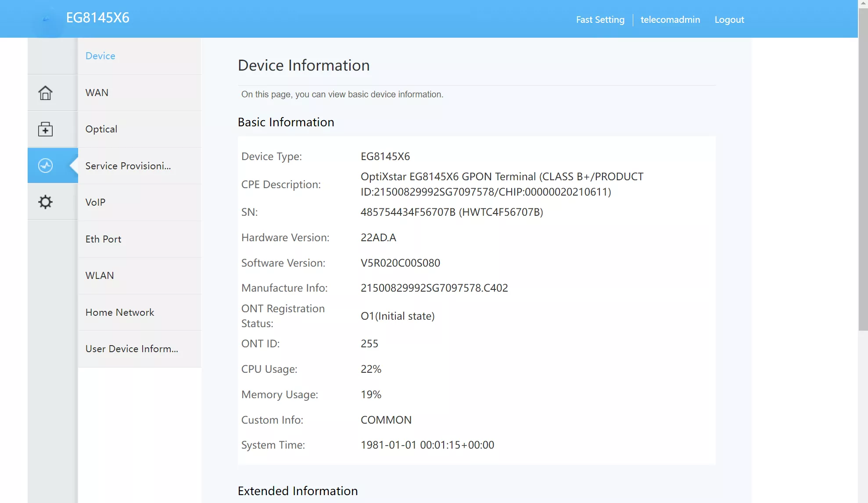The image size is (868, 503).
Task: Click the Memory Usage value 19%
Action: 371,394
